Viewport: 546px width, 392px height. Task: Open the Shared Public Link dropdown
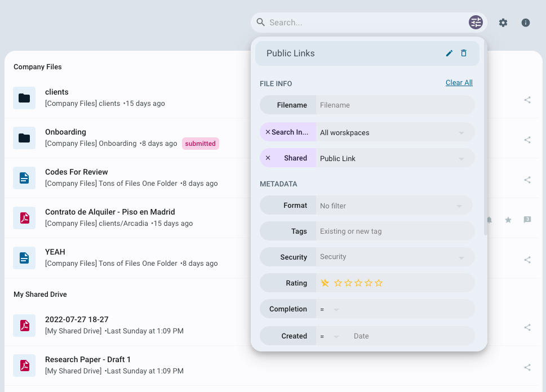click(395, 158)
